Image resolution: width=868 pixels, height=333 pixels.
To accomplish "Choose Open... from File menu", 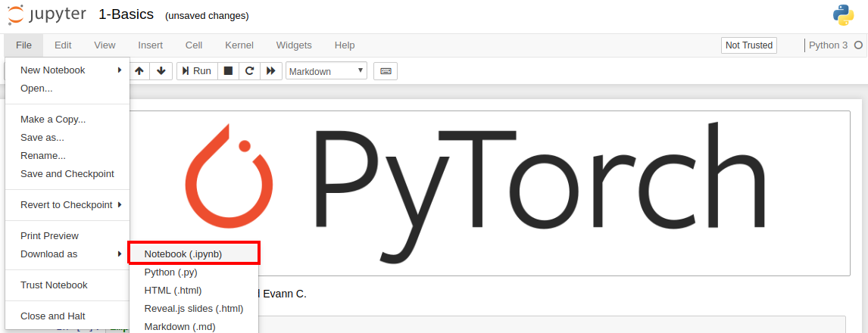I will 67,88.
